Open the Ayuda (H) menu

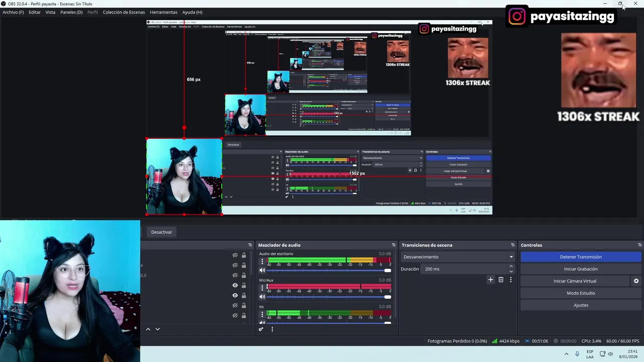point(192,12)
